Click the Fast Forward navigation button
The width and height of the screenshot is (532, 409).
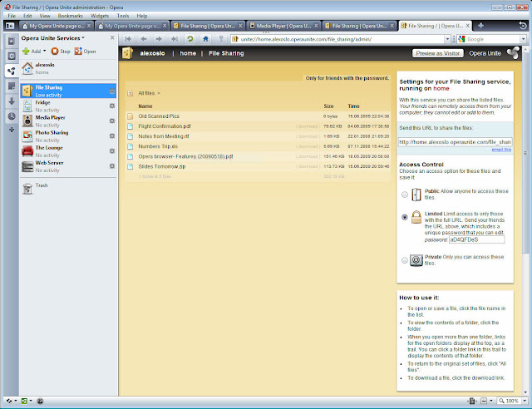tap(174, 39)
